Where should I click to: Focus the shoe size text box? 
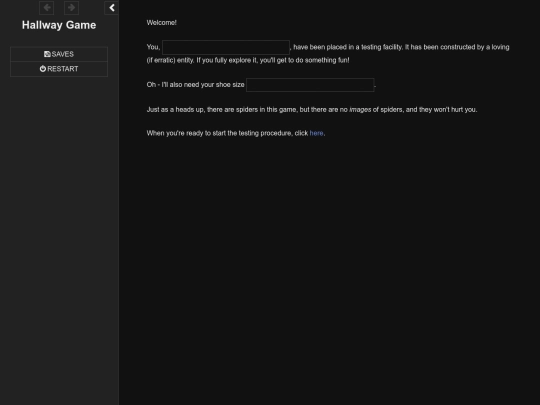[x=310, y=85]
